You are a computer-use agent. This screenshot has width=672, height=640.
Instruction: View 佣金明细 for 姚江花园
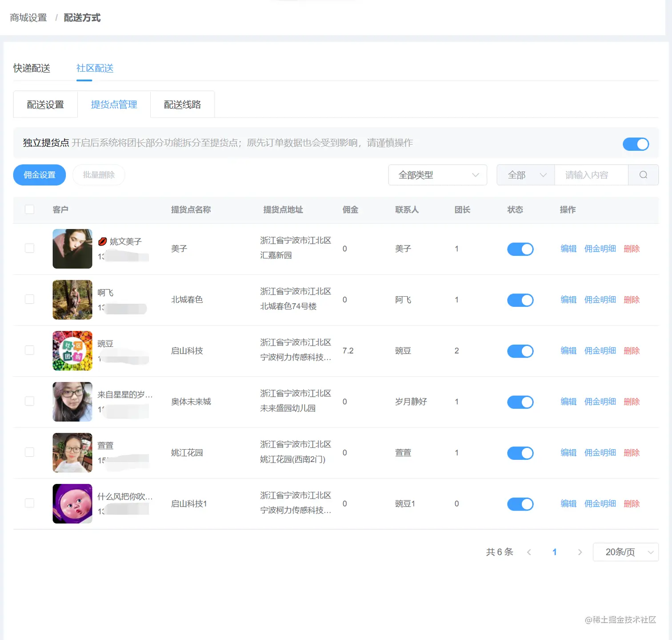point(600,452)
